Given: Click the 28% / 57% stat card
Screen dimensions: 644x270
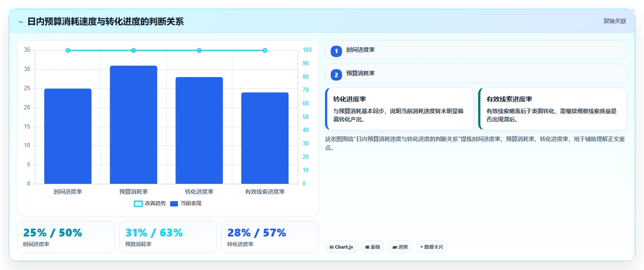Looking at the screenshot, I should coord(270,237).
